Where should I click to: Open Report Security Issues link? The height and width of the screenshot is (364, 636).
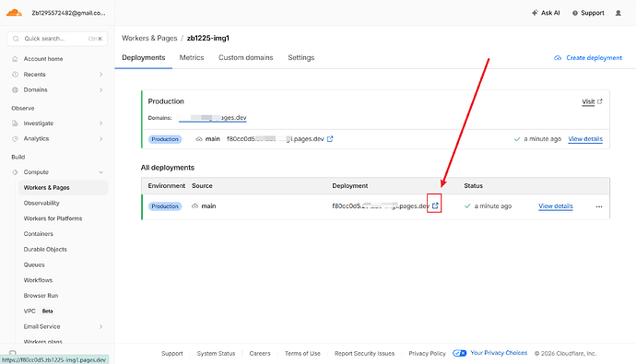click(x=364, y=354)
